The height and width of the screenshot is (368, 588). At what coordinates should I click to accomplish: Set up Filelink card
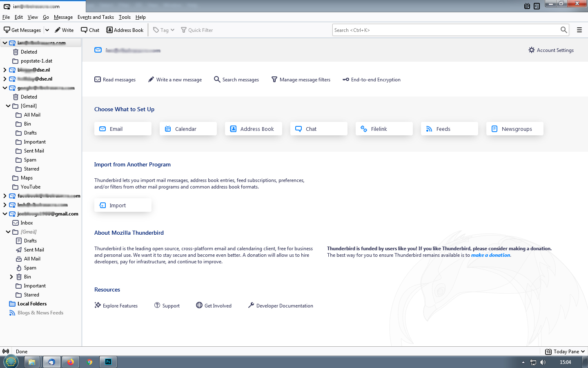point(384,129)
